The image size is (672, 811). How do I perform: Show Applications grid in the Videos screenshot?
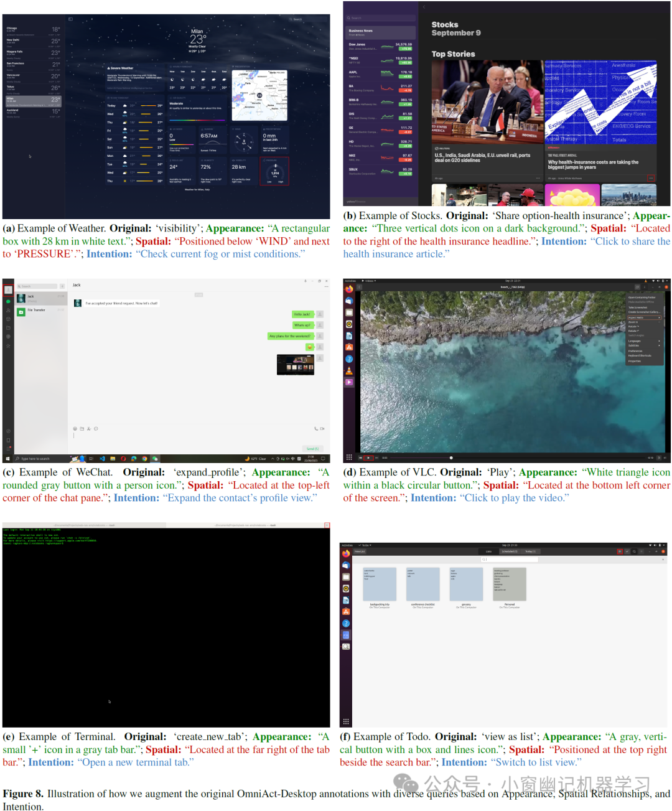click(349, 457)
